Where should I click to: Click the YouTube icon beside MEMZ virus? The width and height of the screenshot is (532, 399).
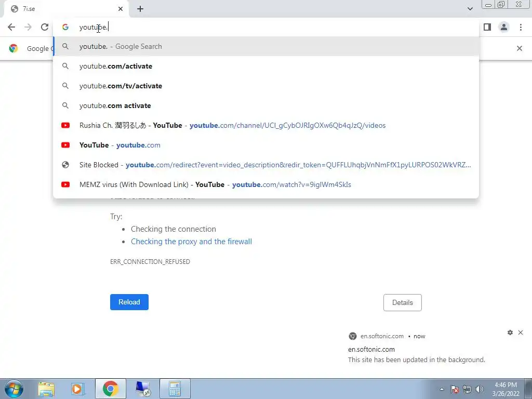coord(65,184)
